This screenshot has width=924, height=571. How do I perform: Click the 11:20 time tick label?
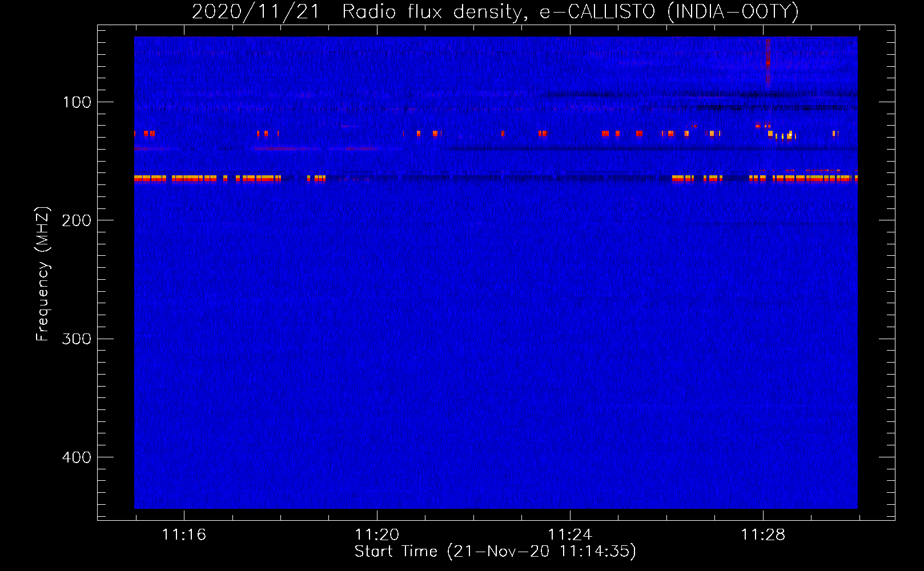tap(377, 534)
